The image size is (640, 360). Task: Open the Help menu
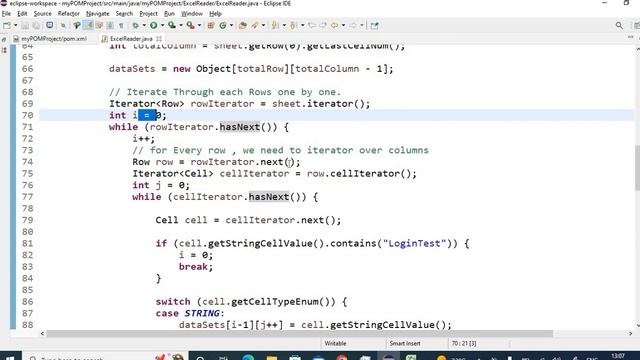pyautogui.click(x=215, y=13)
